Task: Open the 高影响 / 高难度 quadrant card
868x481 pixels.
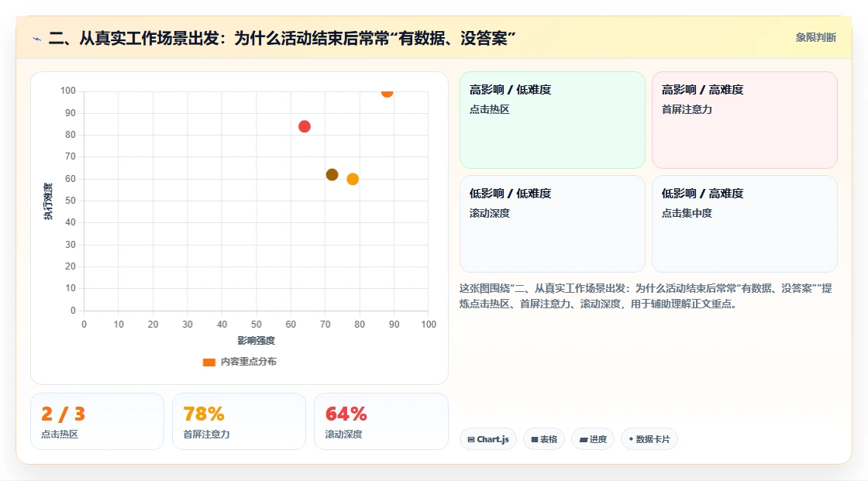Action: 745,120
